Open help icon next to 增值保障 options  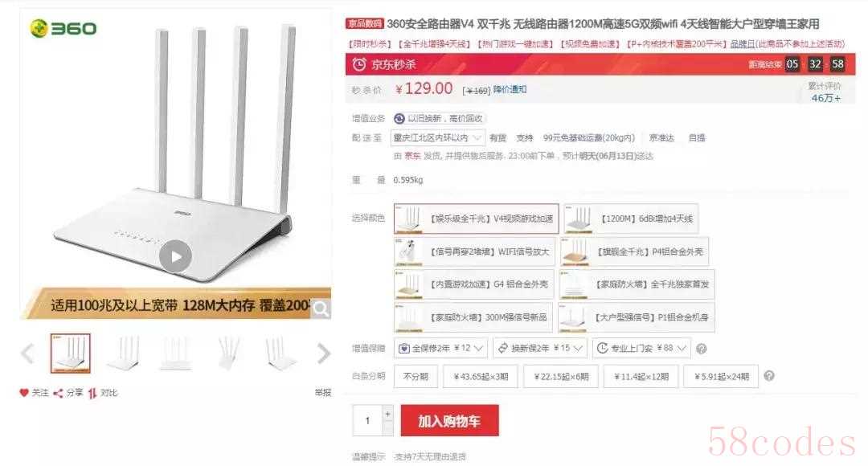click(x=702, y=349)
